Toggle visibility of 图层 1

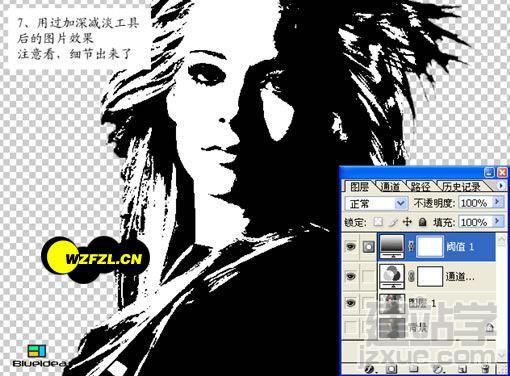[x=351, y=303]
